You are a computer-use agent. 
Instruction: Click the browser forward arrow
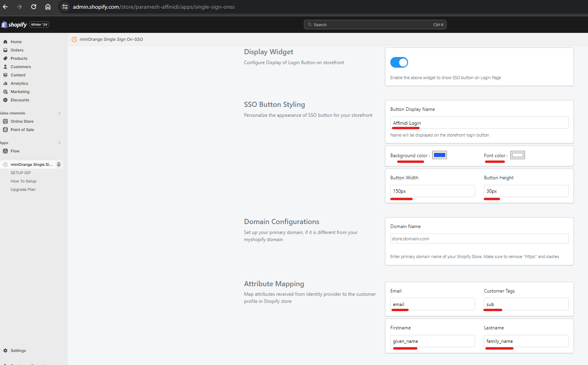coord(19,7)
